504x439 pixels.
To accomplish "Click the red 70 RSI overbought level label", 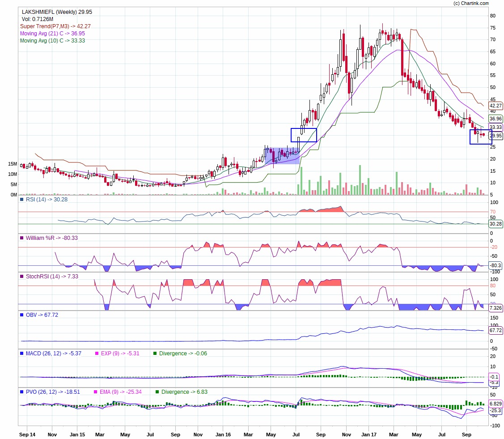I will click(x=493, y=212).
